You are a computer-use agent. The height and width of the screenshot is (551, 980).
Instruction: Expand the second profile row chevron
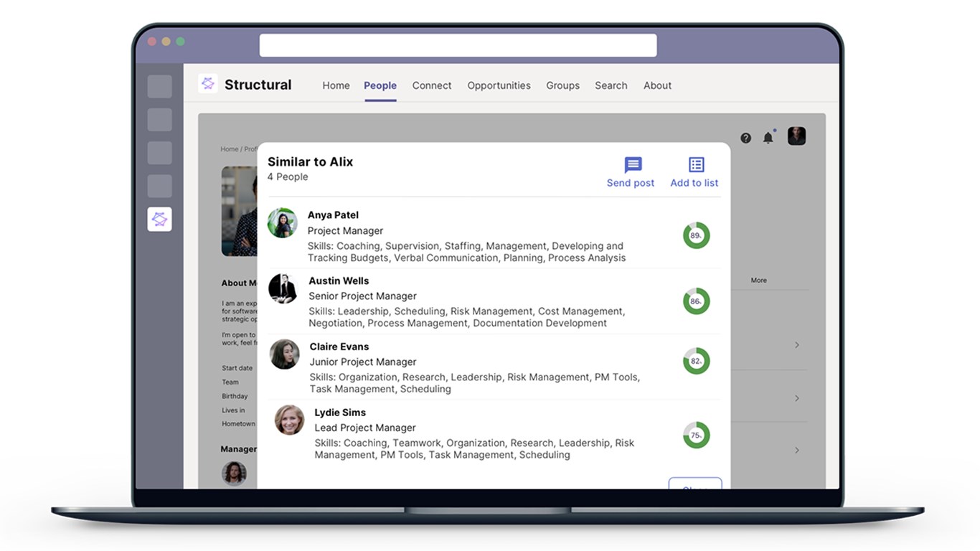pos(797,398)
